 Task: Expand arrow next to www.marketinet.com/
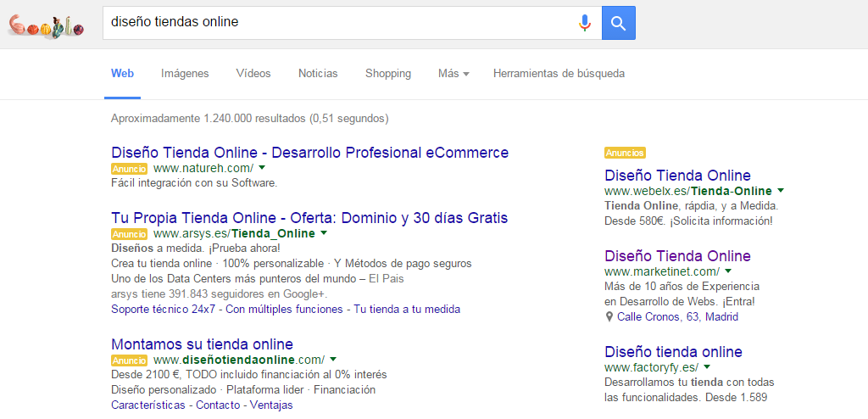tap(728, 271)
